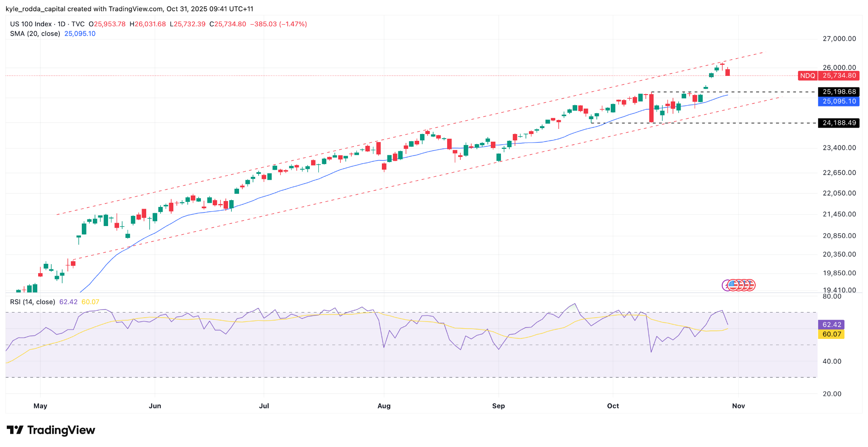Image resolution: width=868 pixels, height=447 pixels.
Task: Select the 25,734.80 current price label
Action: pyautogui.click(x=839, y=75)
